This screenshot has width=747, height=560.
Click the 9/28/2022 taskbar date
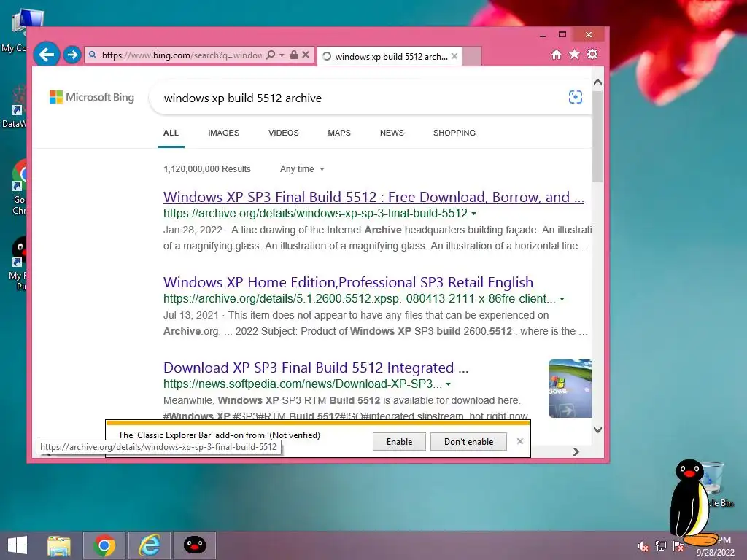(x=715, y=553)
